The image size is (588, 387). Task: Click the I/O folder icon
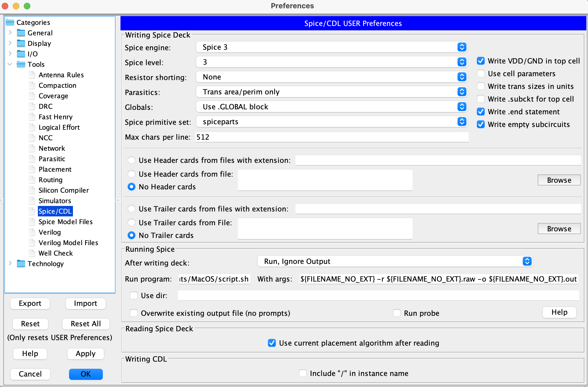click(x=21, y=54)
